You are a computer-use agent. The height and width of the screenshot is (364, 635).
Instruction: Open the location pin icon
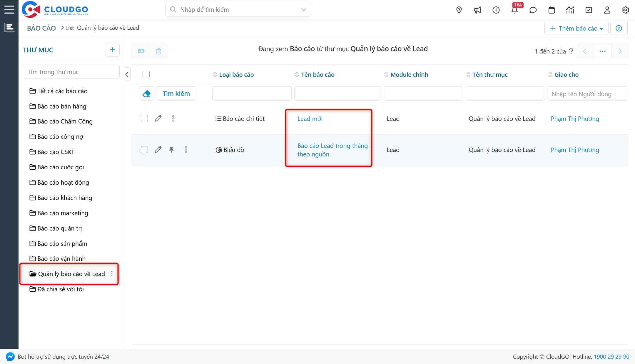[459, 10]
